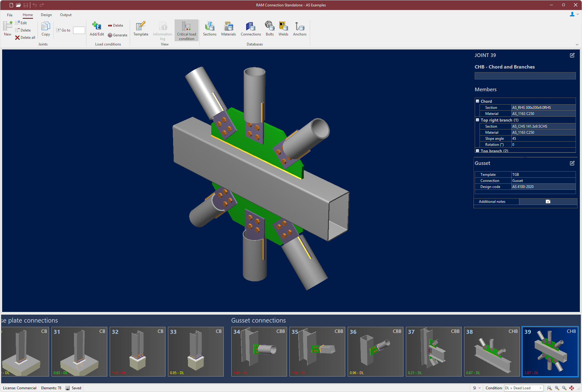The height and width of the screenshot is (392, 582).
Task: Select joint 38 CHB thumbnail
Action: pyautogui.click(x=492, y=352)
